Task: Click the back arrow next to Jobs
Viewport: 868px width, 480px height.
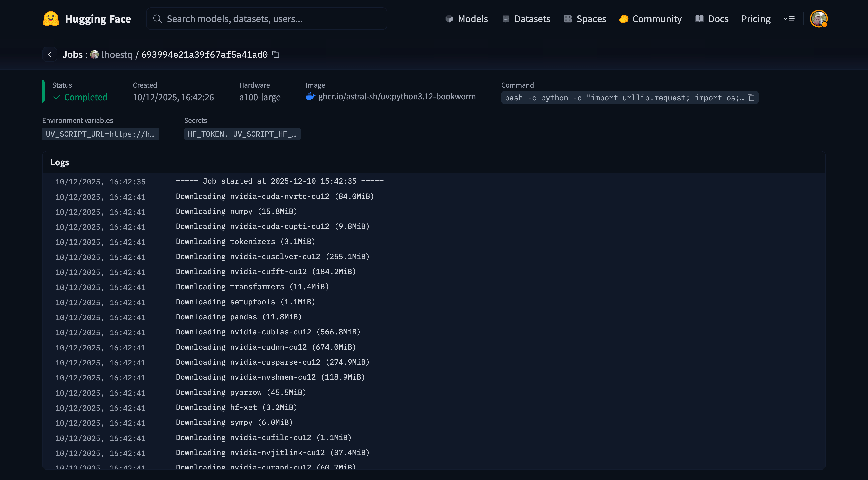Action: pyautogui.click(x=50, y=54)
